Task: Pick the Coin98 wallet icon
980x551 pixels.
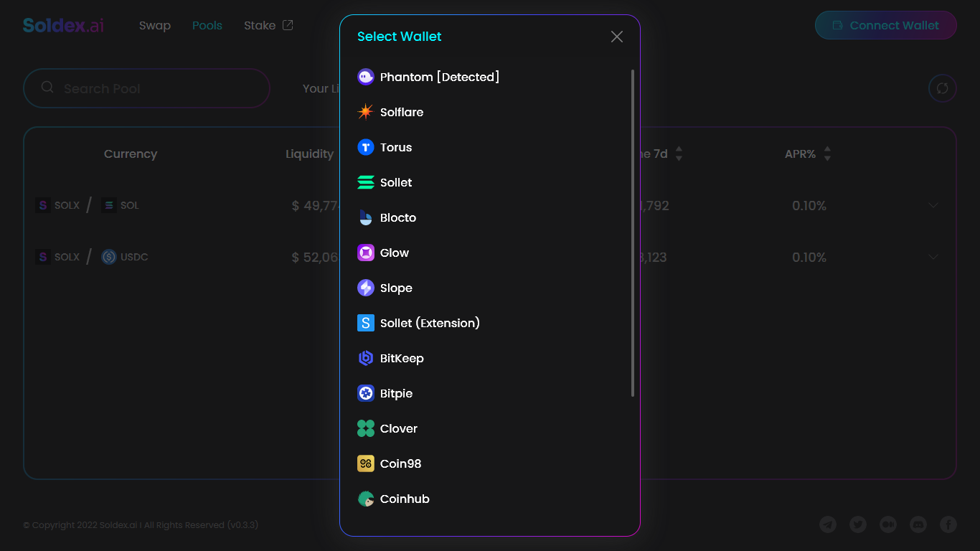Action: (x=366, y=463)
